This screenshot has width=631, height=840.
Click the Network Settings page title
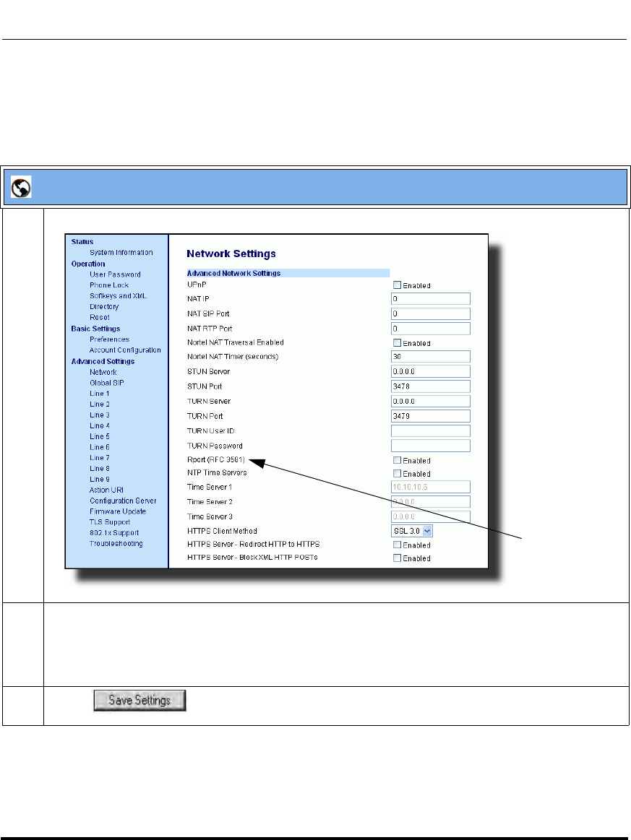[x=231, y=254]
